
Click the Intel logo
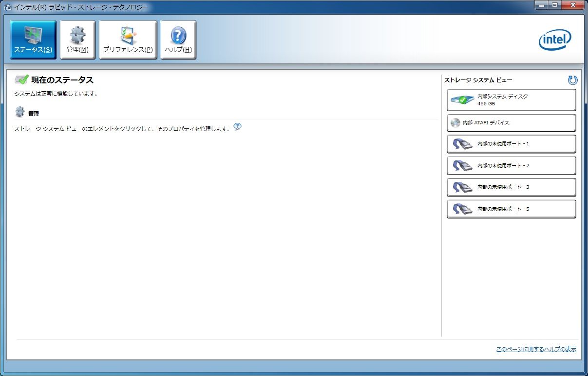pos(555,40)
